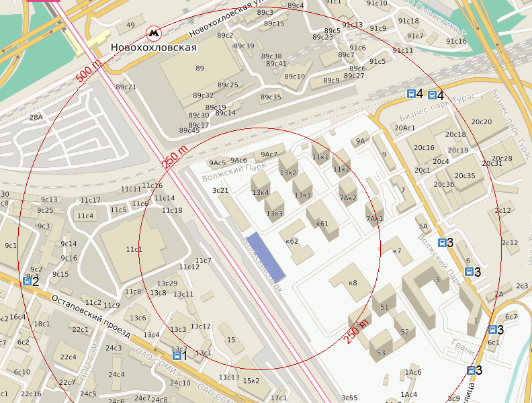This screenshot has width=532, height=403.
Task: Click the Новохохловская metro station icon
Action: coord(154,33)
